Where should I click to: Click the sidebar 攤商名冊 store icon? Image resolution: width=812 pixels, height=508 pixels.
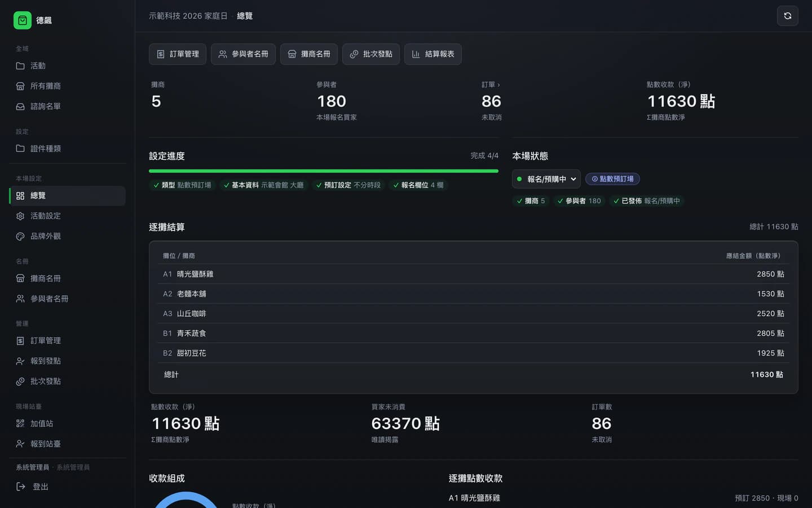(20, 278)
